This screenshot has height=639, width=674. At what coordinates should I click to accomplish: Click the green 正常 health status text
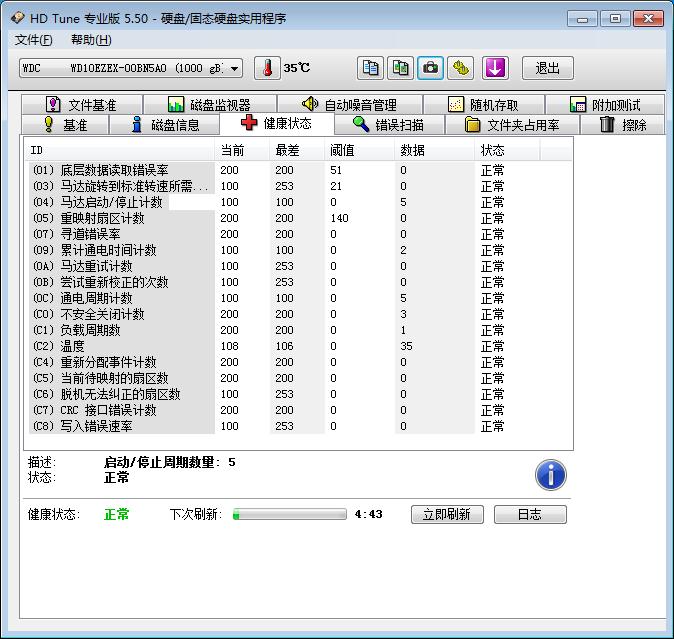click(x=116, y=514)
